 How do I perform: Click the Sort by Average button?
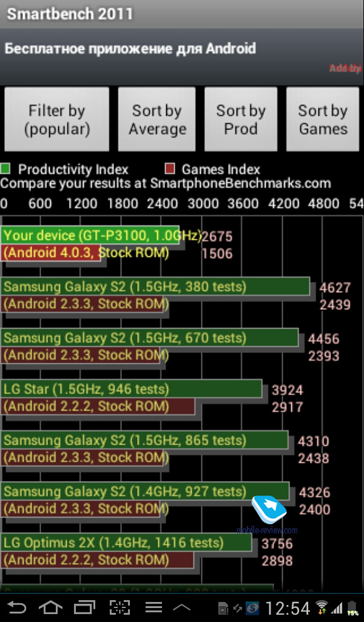(157, 120)
